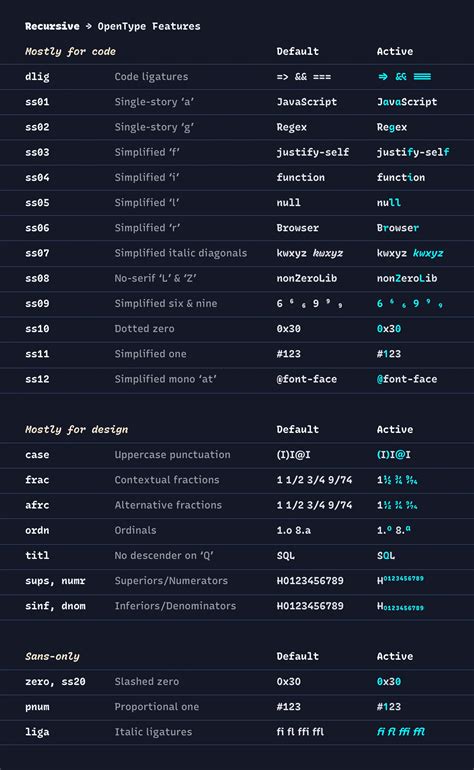Image resolution: width=474 pixels, height=770 pixels.
Task: Click active superiors H0123456789 sample
Action: point(400,580)
